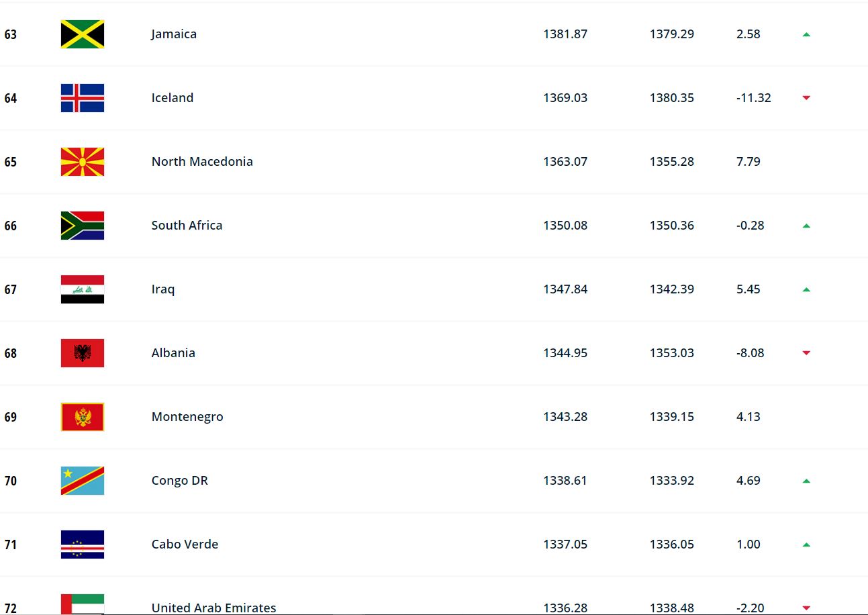
Task: Click Montenegro country name
Action: (187, 417)
